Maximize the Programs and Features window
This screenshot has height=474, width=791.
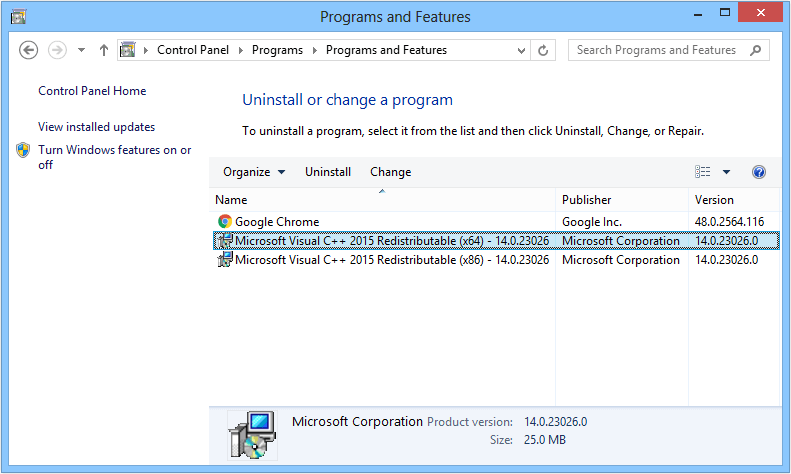(x=725, y=13)
